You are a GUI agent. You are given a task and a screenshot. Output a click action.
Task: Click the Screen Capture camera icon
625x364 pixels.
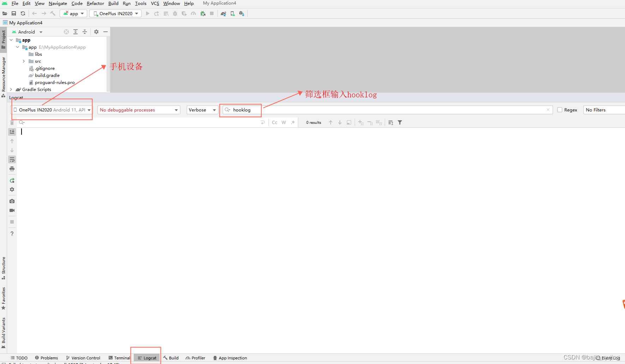(x=12, y=201)
